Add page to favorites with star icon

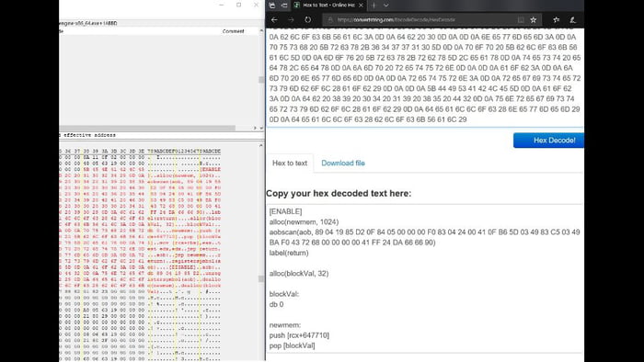533,19
